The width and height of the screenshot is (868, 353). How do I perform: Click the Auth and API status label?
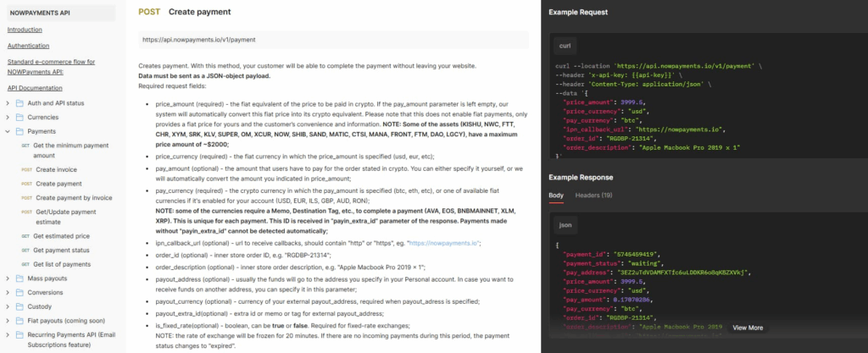[x=56, y=103]
